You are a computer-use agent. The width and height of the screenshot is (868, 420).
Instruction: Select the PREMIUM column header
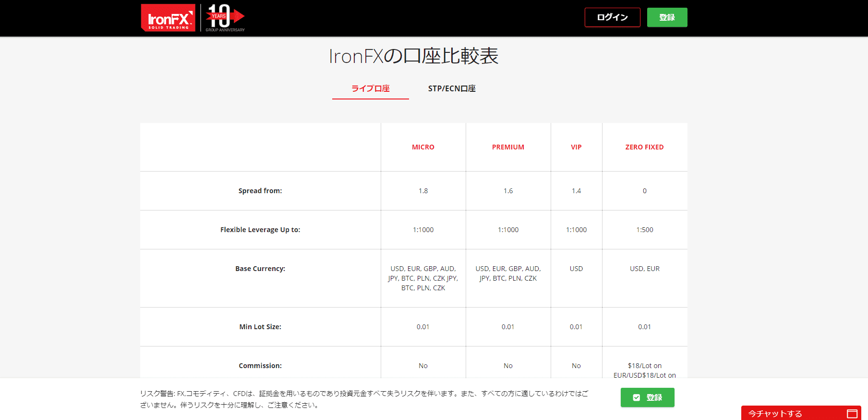[508, 147]
